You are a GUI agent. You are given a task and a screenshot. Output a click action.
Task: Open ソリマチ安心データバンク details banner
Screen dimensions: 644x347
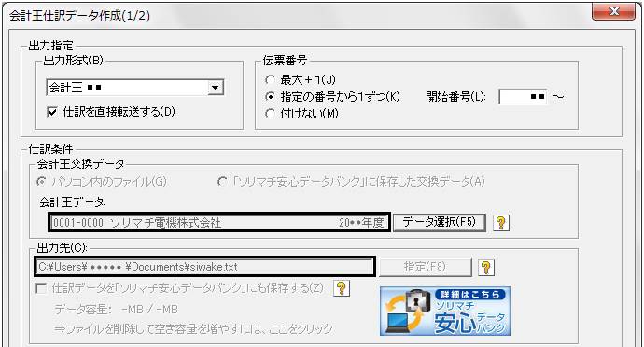[445, 311]
